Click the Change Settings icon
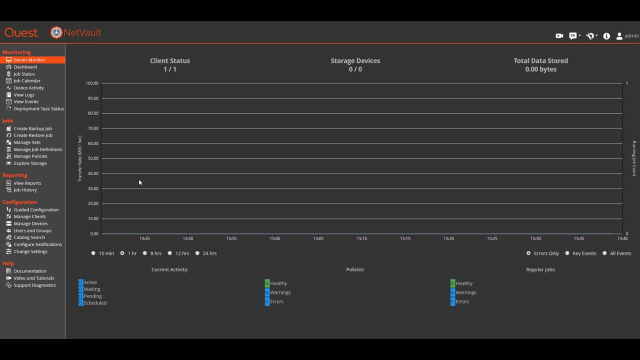This screenshot has width=640, height=360. coord(9,251)
